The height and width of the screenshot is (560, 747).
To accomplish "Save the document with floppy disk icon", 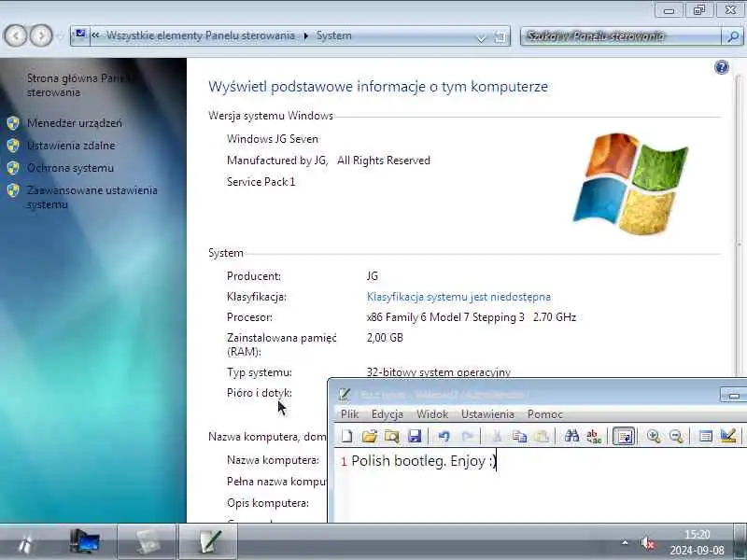I will point(414,436).
